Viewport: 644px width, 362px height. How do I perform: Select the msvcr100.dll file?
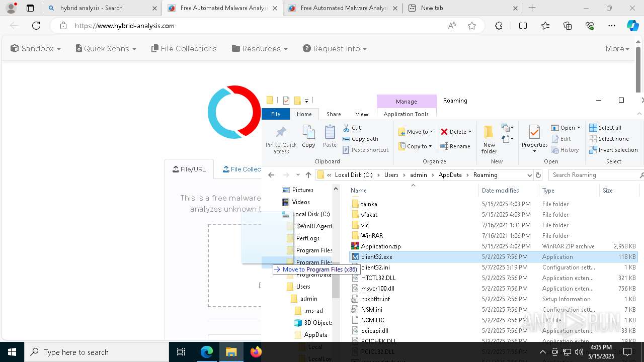(377, 289)
